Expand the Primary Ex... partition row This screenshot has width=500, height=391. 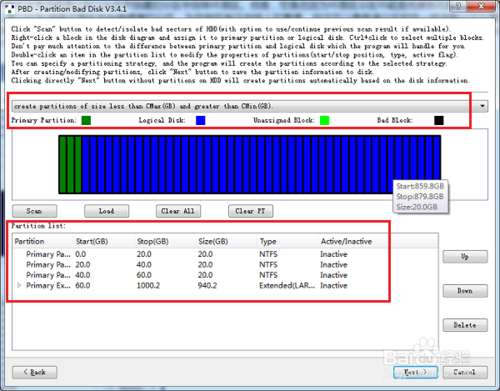coord(19,285)
